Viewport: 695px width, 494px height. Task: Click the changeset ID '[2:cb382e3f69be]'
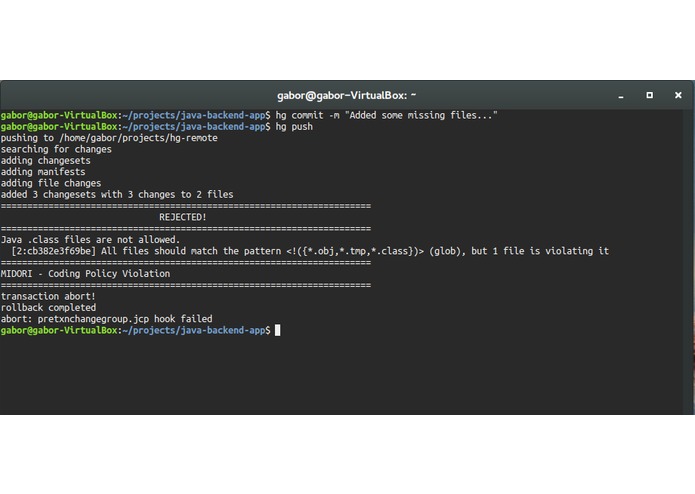point(54,251)
